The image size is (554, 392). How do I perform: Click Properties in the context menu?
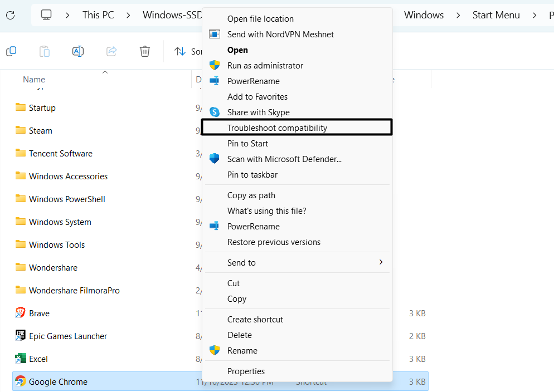246,371
